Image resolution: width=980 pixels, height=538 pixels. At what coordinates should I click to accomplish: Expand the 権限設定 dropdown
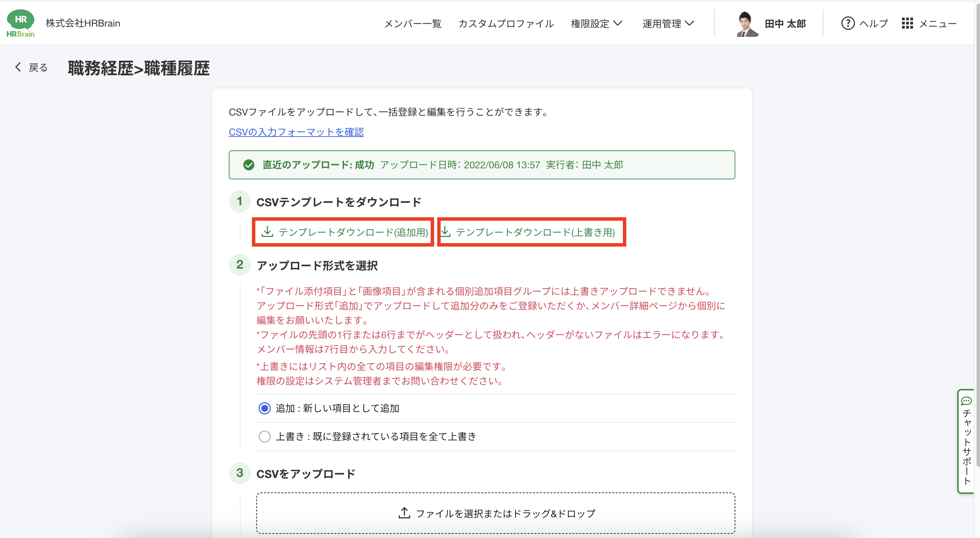(597, 23)
